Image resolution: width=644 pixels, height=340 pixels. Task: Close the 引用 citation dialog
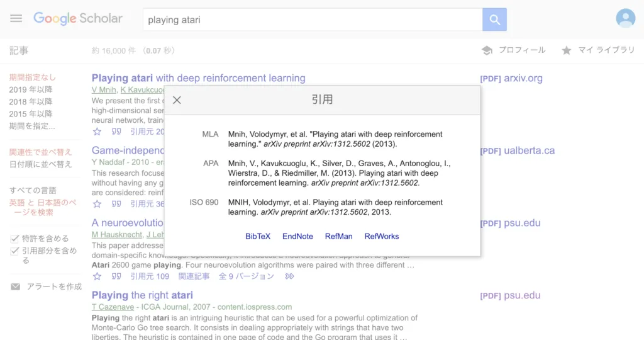click(177, 100)
